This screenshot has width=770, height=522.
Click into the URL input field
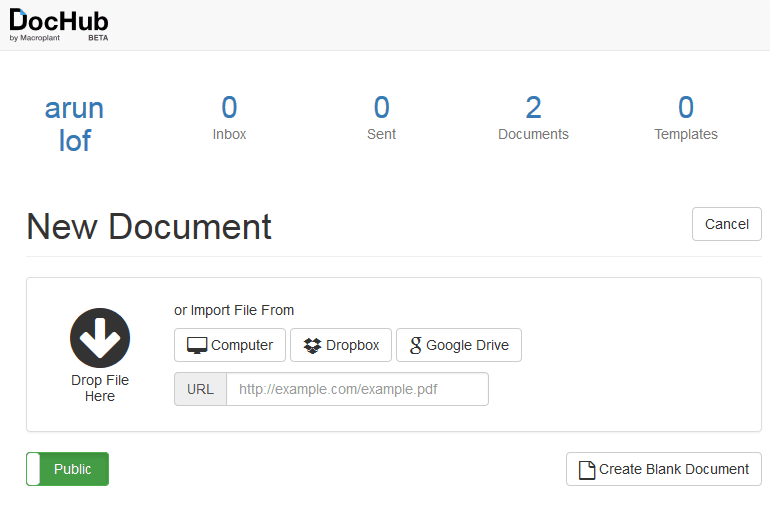coord(358,389)
